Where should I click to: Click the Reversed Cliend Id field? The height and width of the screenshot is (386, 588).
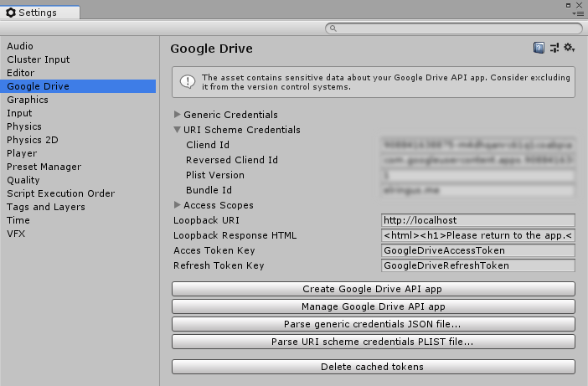pos(477,160)
